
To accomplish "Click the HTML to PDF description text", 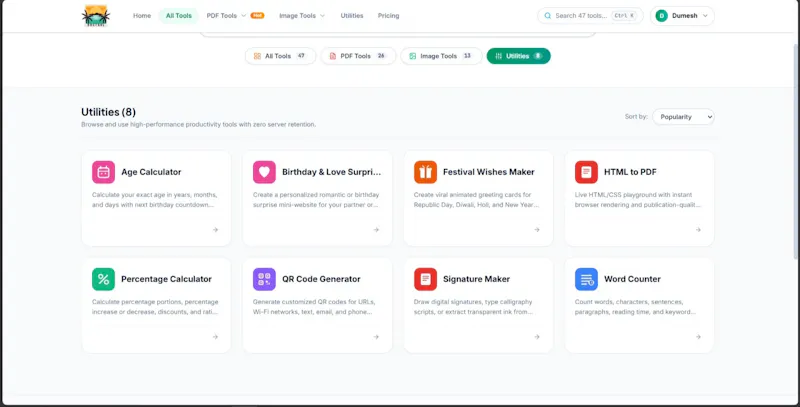I will point(638,200).
